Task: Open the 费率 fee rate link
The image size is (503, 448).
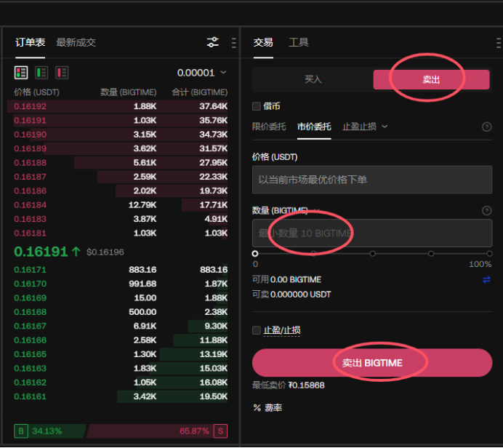Action: (x=273, y=408)
